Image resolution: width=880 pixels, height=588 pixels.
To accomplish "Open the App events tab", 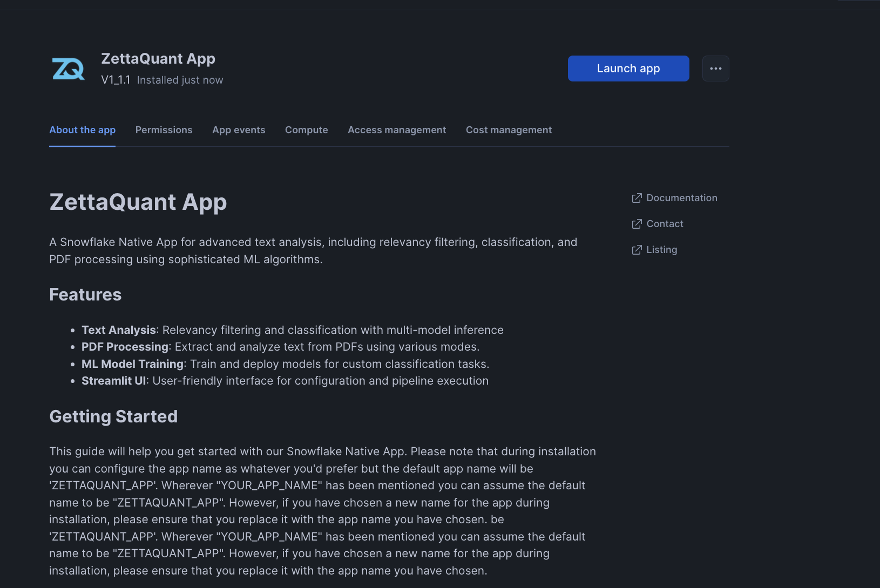I will coord(239,130).
